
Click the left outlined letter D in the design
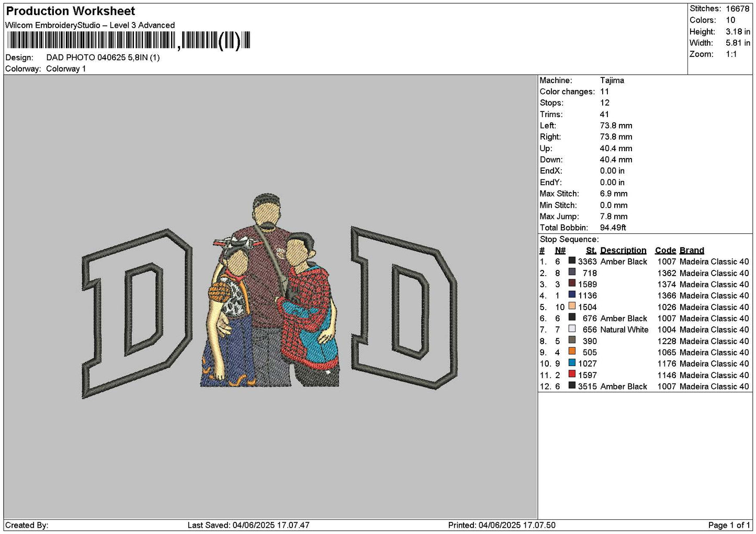(137, 313)
